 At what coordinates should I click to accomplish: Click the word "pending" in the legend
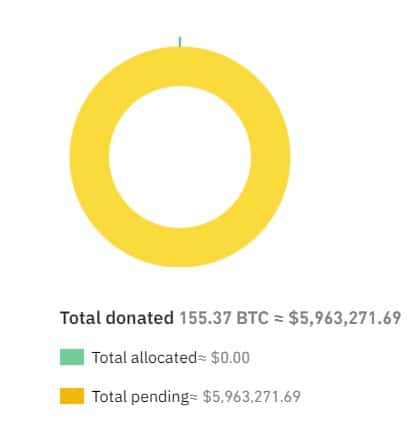(x=160, y=397)
